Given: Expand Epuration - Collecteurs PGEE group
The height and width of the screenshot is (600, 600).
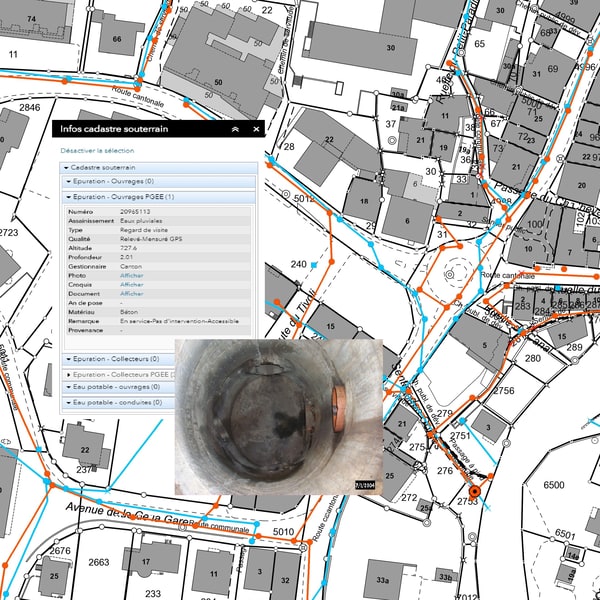Looking at the screenshot, I should tap(119, 375).
